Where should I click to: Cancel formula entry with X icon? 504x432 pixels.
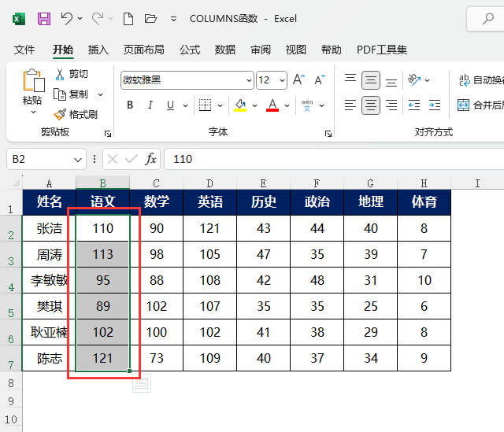[113, 159]
